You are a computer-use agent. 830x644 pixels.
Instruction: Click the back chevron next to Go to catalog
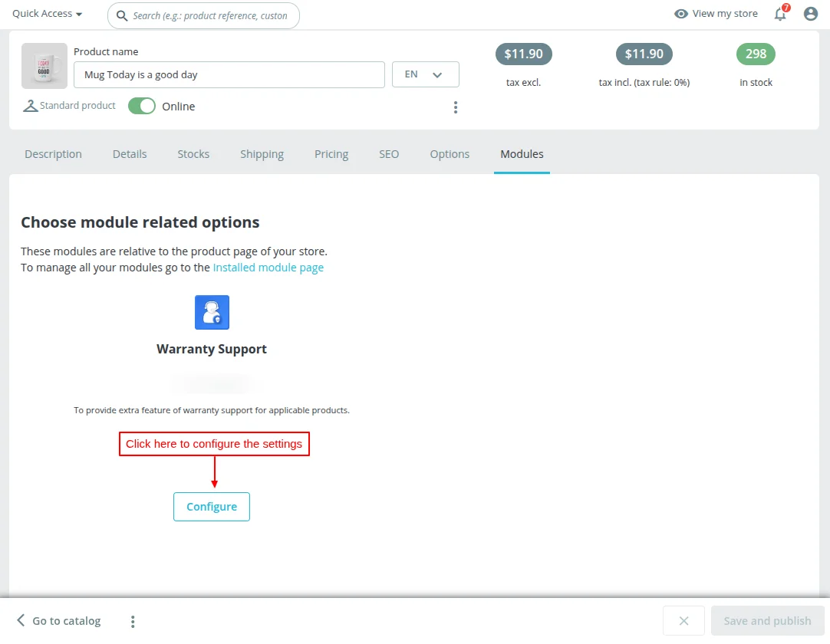coord(21,620)
